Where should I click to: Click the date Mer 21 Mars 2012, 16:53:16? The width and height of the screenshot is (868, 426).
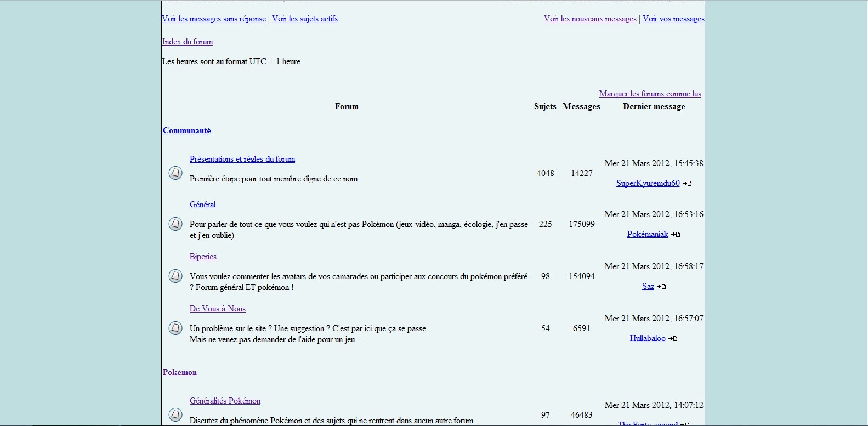coord(654,214)
